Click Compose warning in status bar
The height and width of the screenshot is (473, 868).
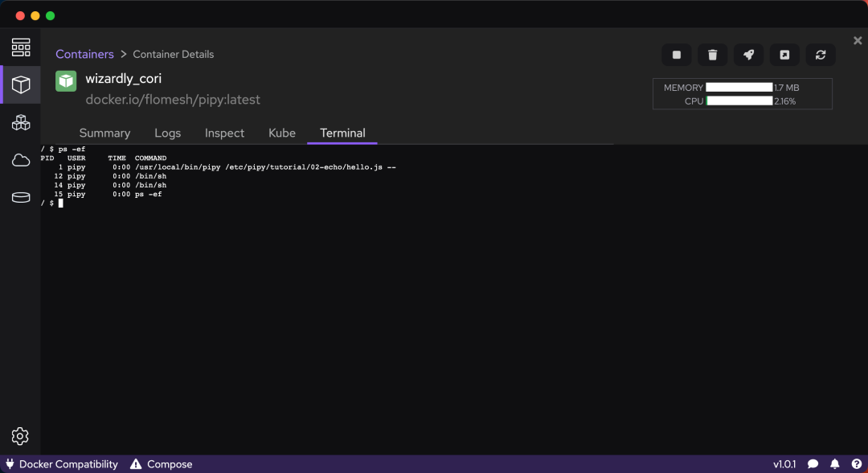click(161, 464)
